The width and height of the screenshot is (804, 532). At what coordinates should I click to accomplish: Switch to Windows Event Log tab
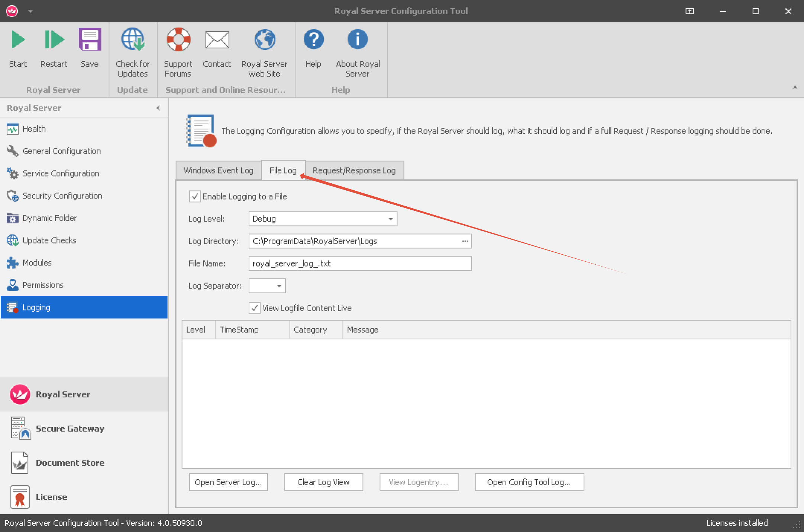click(x=218, y=170)
